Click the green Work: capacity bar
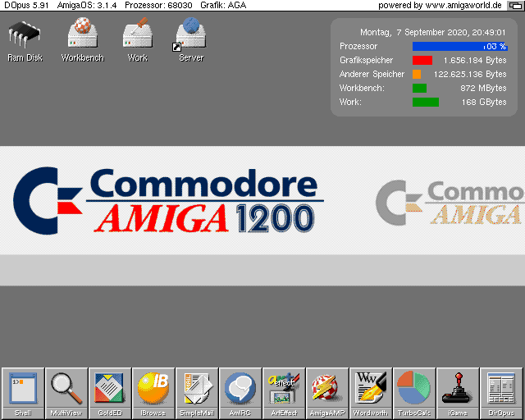The image size is (525, 420). pos(426,103)
